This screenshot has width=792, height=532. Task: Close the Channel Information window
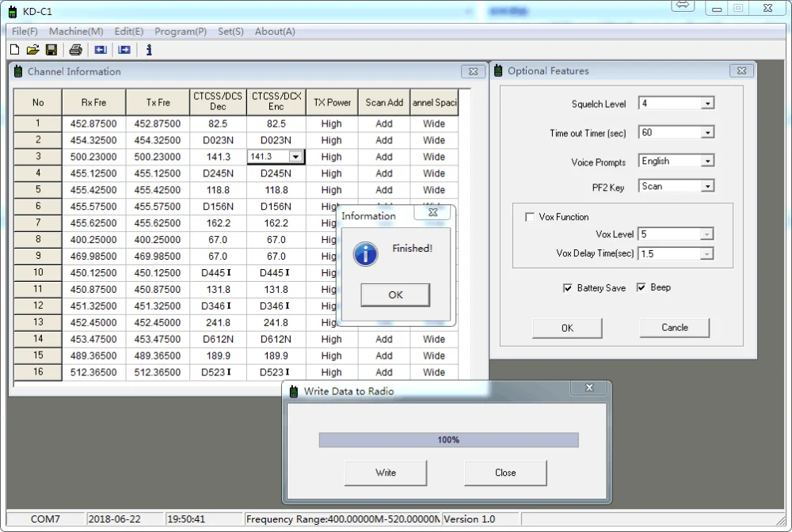473,71
